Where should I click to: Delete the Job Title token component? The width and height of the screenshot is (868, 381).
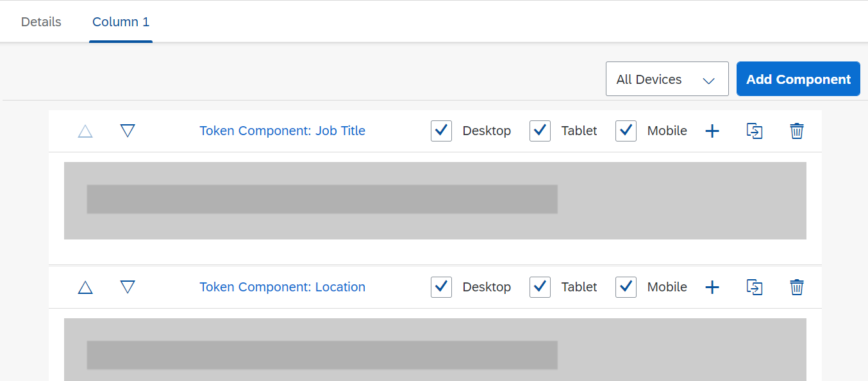pos(797,131)
